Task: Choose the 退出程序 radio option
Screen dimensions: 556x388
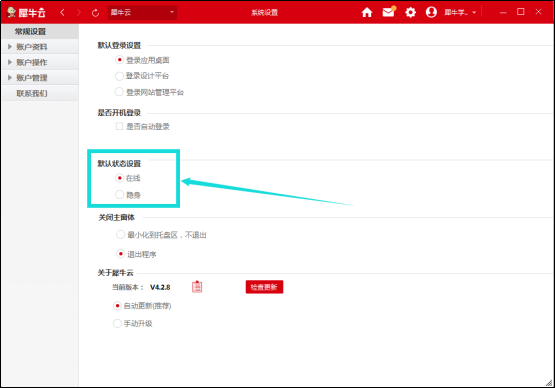Action: [x=121, y=254]
